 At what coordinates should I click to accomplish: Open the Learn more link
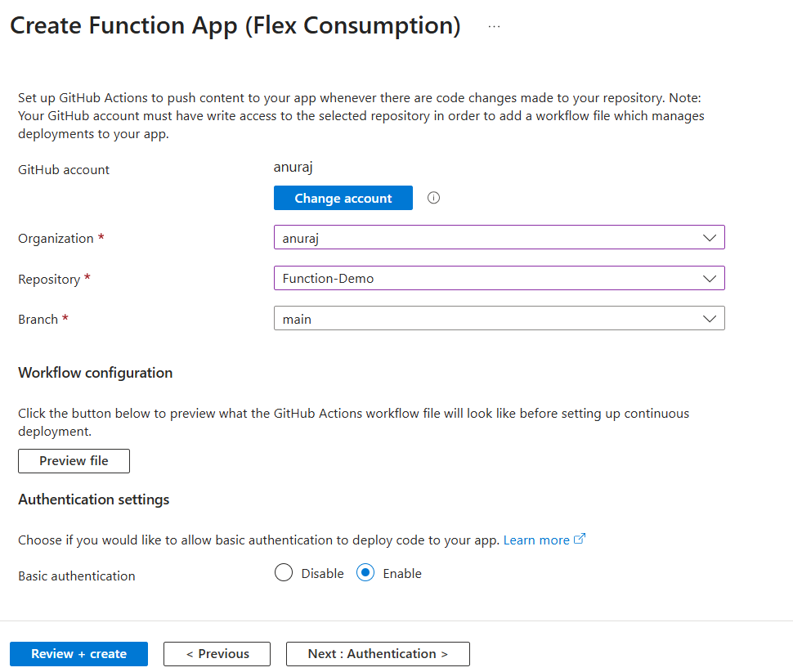coord(535,539)
